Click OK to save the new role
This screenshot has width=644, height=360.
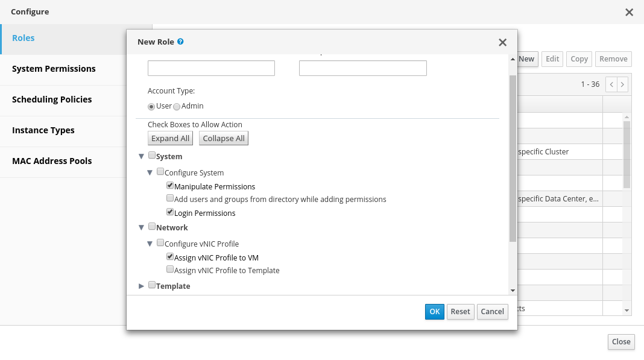(x=434, y=311)
